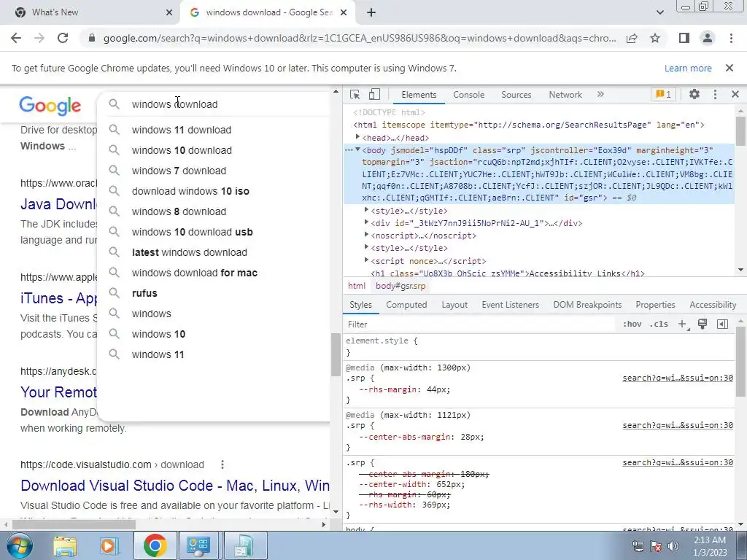Open the Windows Start button
The width and height of the screenshot is (747, 560).
click(x=19, y=545)
